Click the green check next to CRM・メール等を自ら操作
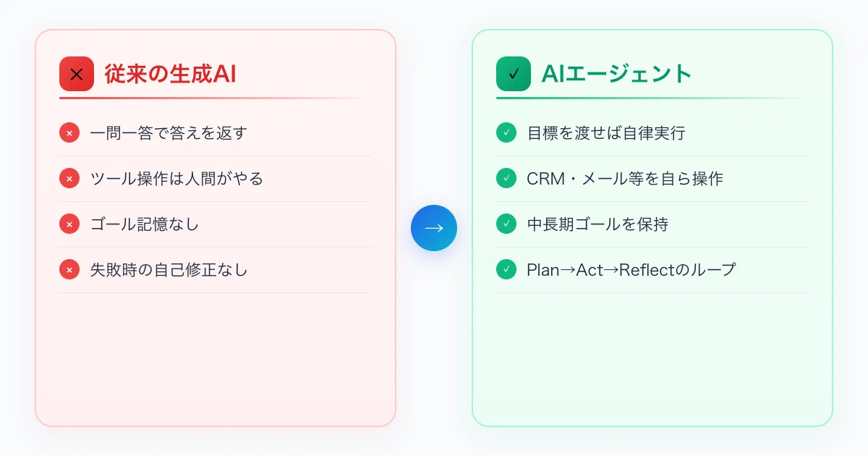The height and width of the screenshot is (456, 868). coord(506,179)
